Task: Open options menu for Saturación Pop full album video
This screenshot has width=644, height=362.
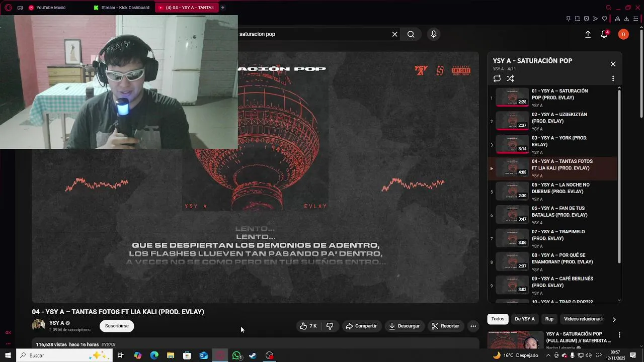Action: click(x=619, y=335)
